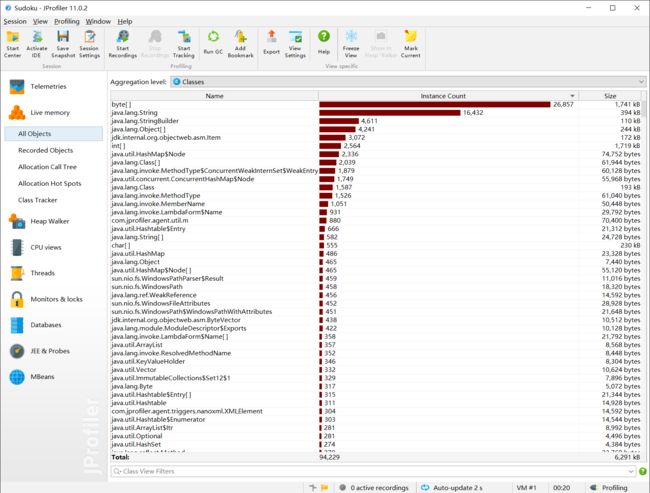The image size is (650, 493).
Task: Open the View menu
Action: pos(40,22)
